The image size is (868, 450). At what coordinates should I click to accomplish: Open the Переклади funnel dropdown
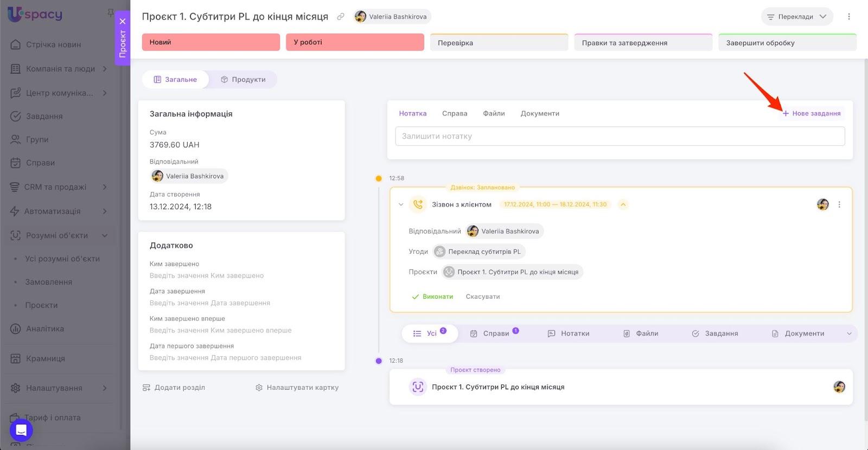pos(796,16)
